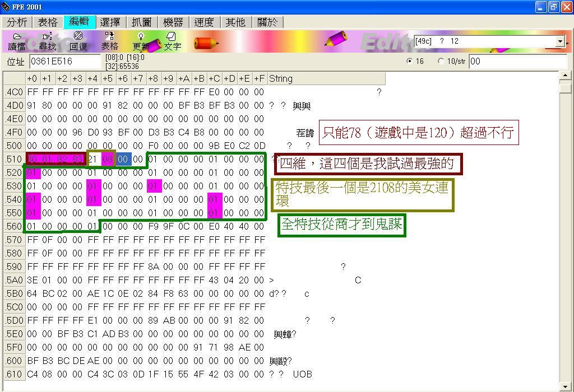
Task: Select the 16 hex radio button
Action: pyautogui.click(x=410, y=61)
